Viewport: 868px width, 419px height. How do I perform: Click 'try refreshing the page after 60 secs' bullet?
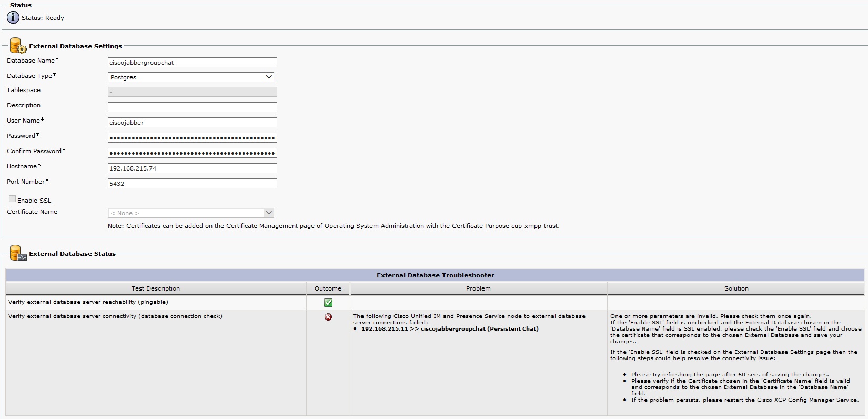[x=730, y=375]
